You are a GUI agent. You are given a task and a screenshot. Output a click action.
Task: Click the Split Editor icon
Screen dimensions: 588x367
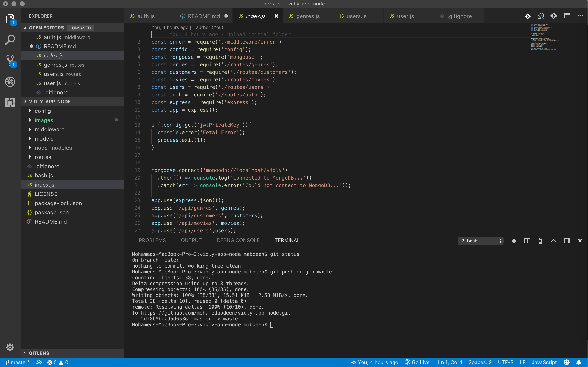coord(567,16)
